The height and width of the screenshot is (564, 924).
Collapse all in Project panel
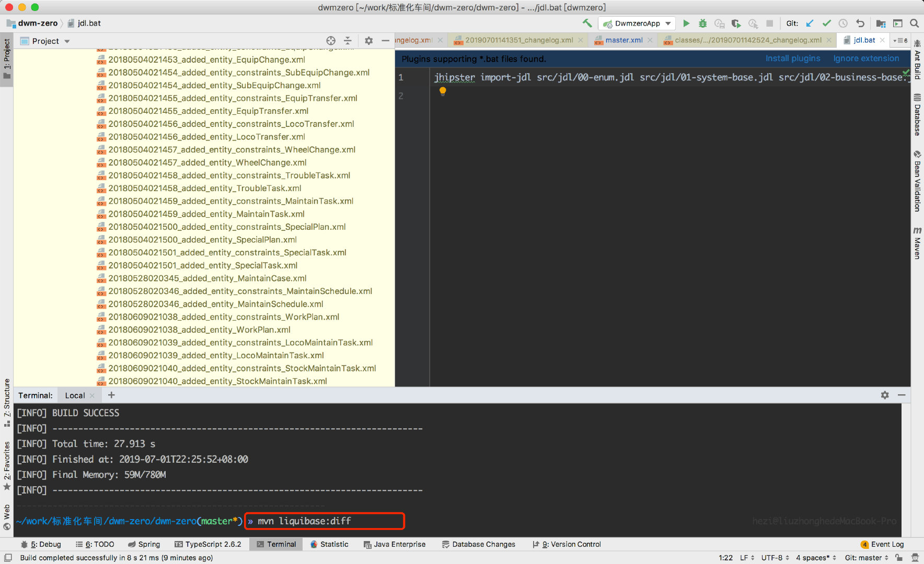348,41
